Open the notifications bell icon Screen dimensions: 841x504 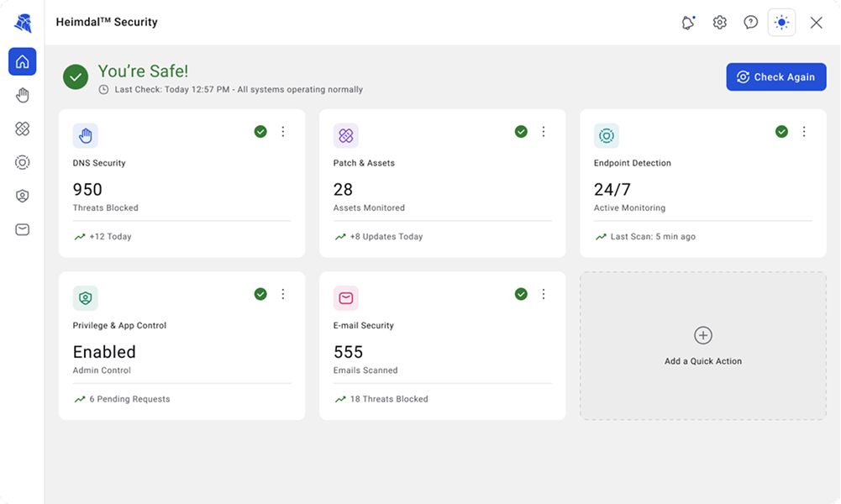coord(688,23)
